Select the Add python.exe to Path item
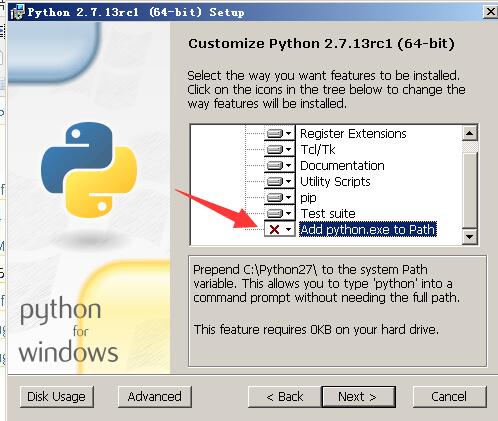The width and height of the screenshot is (498, 421). [368, 229]
